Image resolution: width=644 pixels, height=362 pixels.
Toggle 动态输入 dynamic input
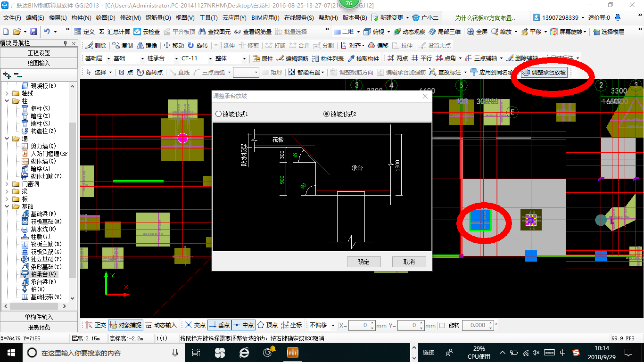[x=161, y=325]
